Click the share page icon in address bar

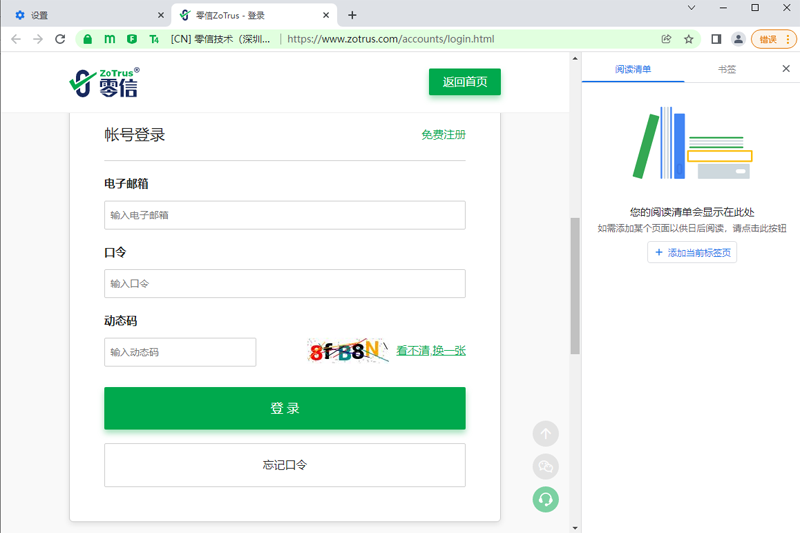click(x=666, y=39)
